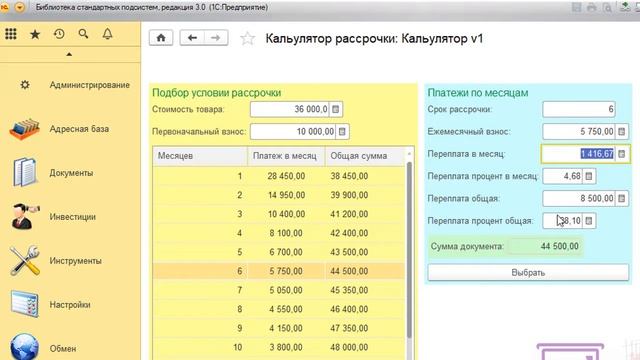Navigate forward with right arrow

pos(216,38)
